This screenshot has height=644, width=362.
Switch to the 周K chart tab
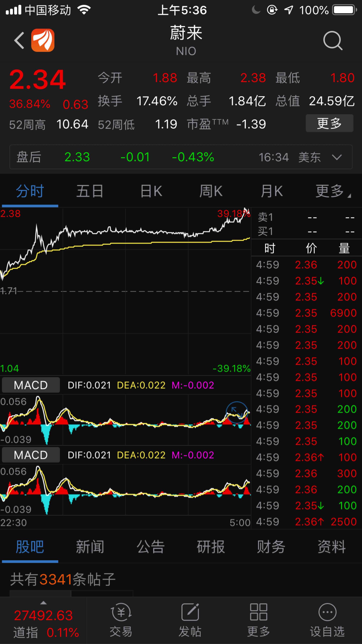211,191
